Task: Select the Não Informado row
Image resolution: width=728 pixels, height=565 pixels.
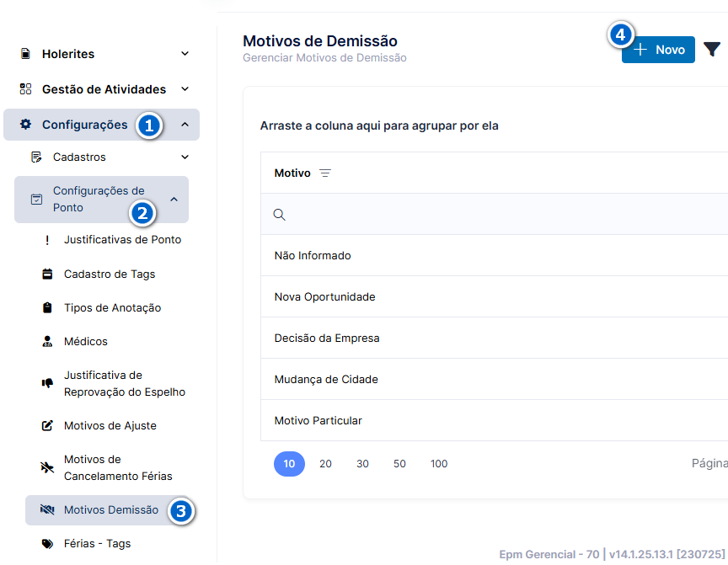Action: click(495, 256)
